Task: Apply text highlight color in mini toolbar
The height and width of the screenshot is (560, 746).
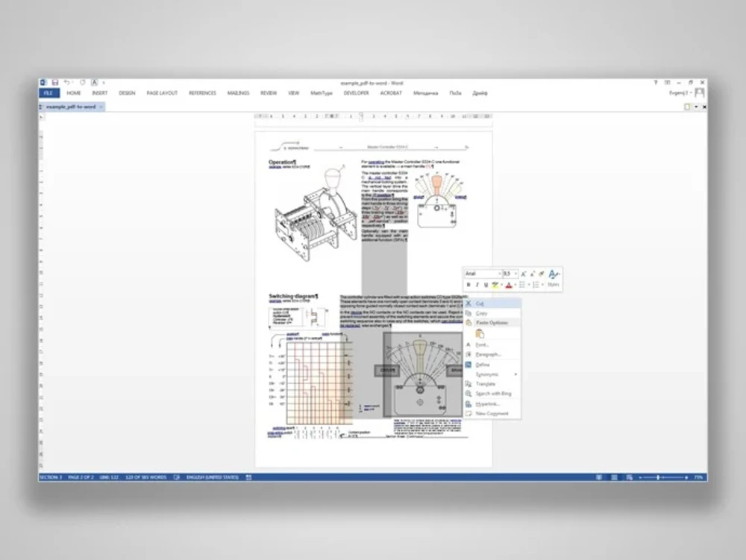Action: click(x=495, y=285)
